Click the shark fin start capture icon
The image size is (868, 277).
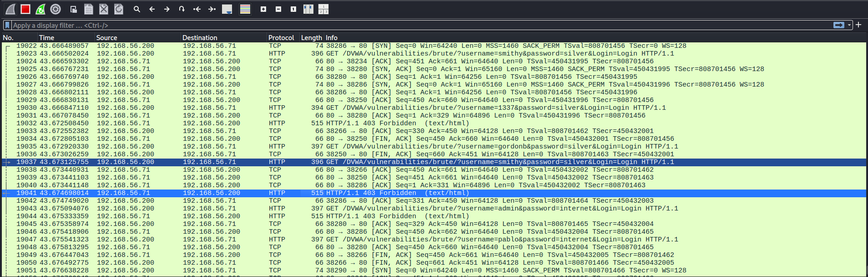10,9
